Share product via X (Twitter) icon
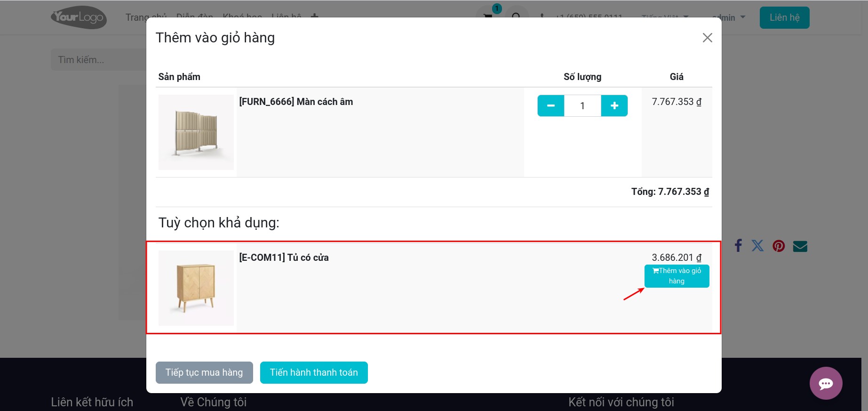Image resolution: width=868 pixels, height=411 pixels. [x=757, y=246]
